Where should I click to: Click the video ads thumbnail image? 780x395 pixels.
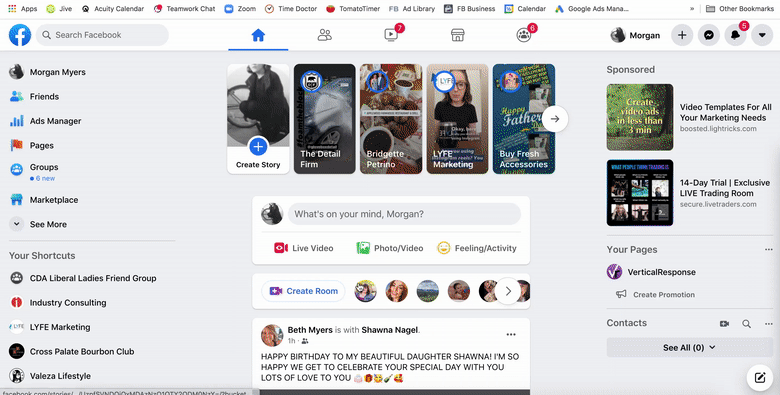[640, 117]
